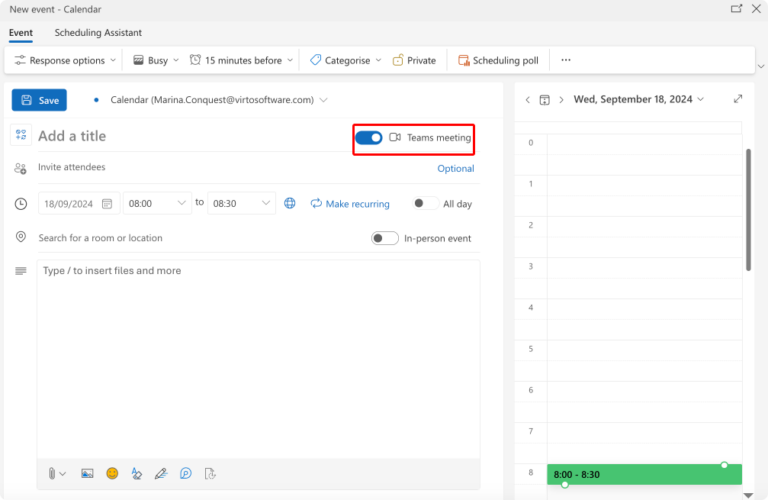Click the Optional attendees link
Viewport: 768px width, 500px height.
[456, 168]
